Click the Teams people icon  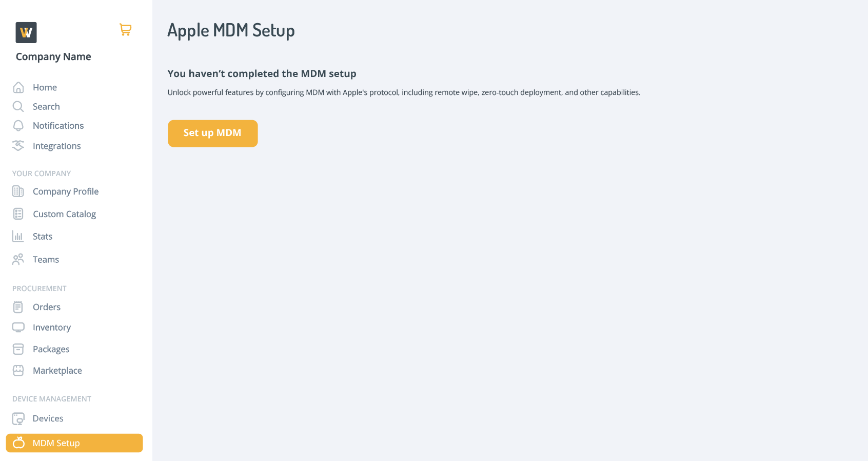[18, 260]
